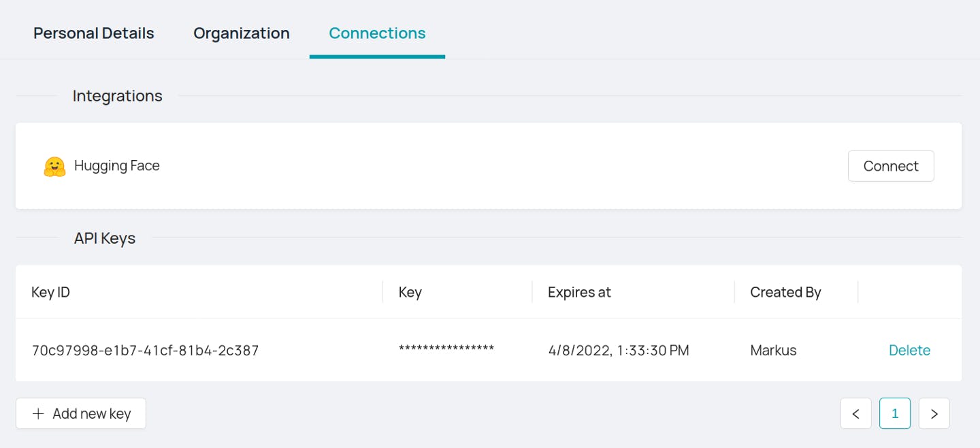Click plus icon on Add new key
Screen dimensions: 980x448
pos(38,413)
